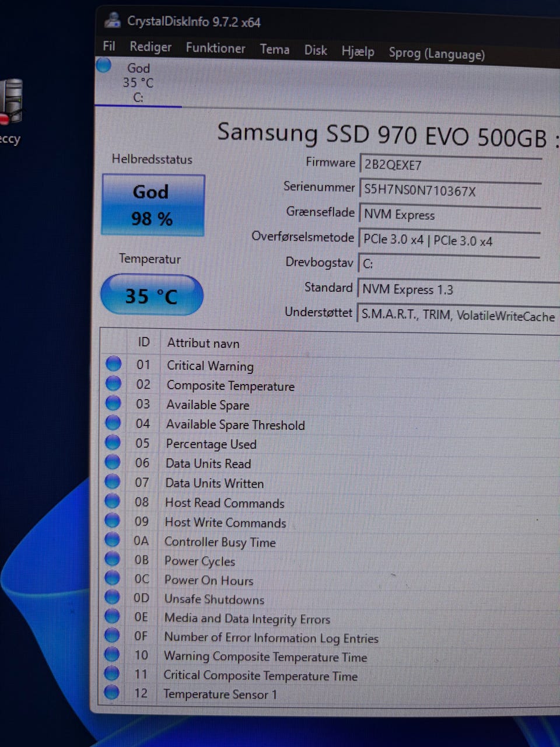Screen dimensions: 560x747
Task: Click status orb for Media and Data Integrity Errors
Action: pos(111,616)
